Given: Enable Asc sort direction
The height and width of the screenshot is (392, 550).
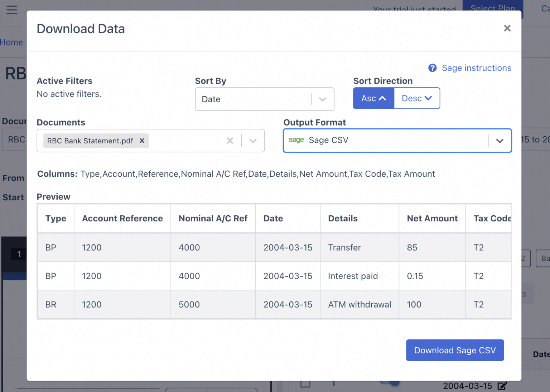Looking at the screenshot, I should pyautogui.click(x=373, y=98).
